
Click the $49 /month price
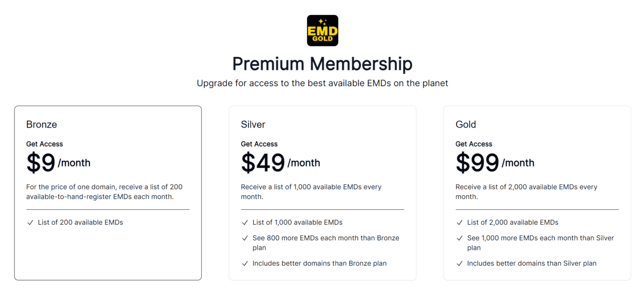pyautogui.click(x=281, y=162)
